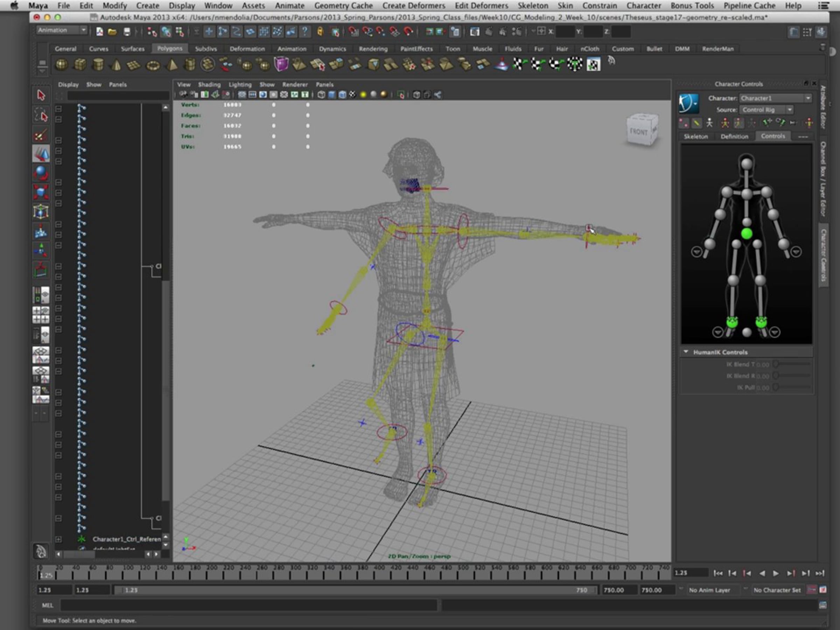This screenshot has width=840, height=630.
Task: Select the arrow Select tool in toolbox
Action: 41,95
